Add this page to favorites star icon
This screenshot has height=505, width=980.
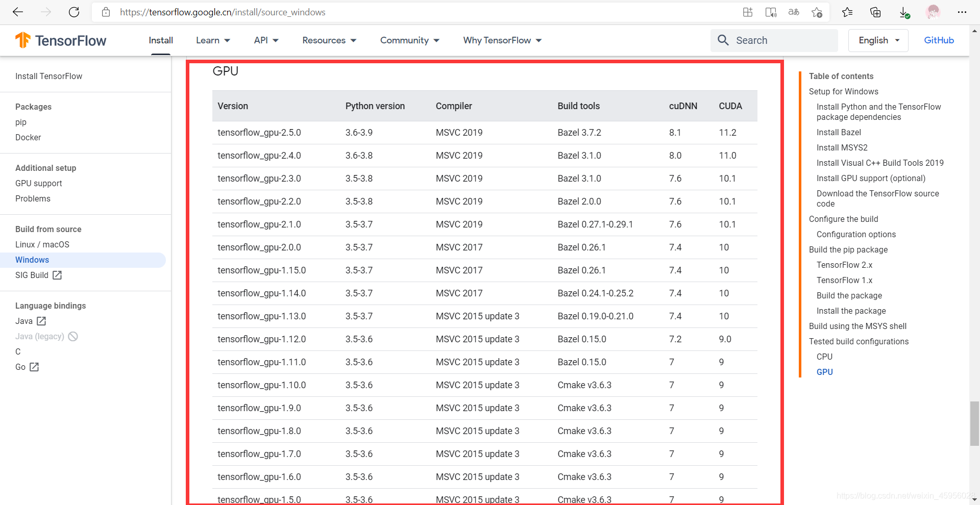817,12
